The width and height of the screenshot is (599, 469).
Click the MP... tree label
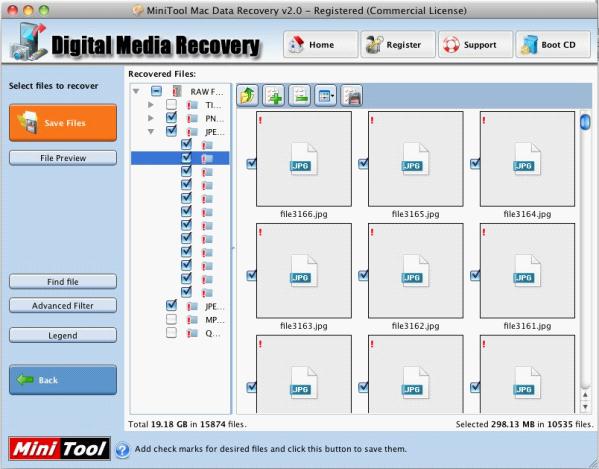215,320
